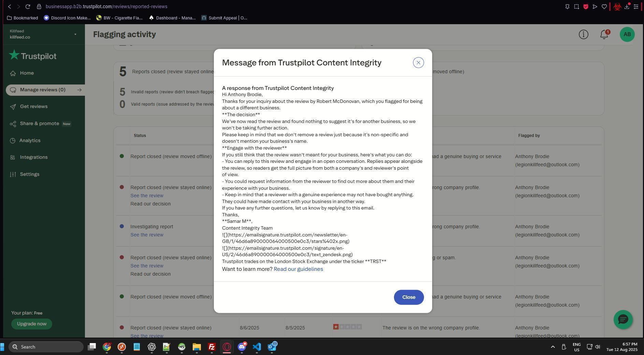Open the info icon in the page header
The width and height of the screenshot is (644, 355).
(x=583, y=34)
